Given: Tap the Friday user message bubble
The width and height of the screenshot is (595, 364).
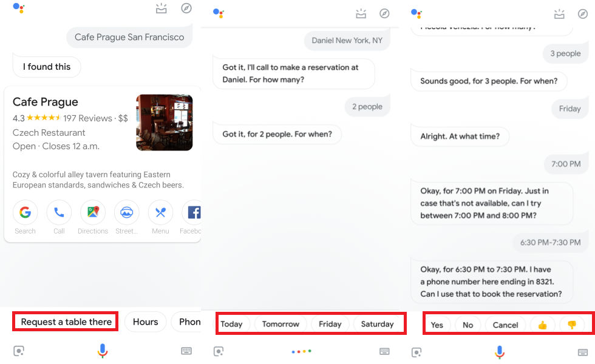Looking at the screenshot, I should 569,109.
